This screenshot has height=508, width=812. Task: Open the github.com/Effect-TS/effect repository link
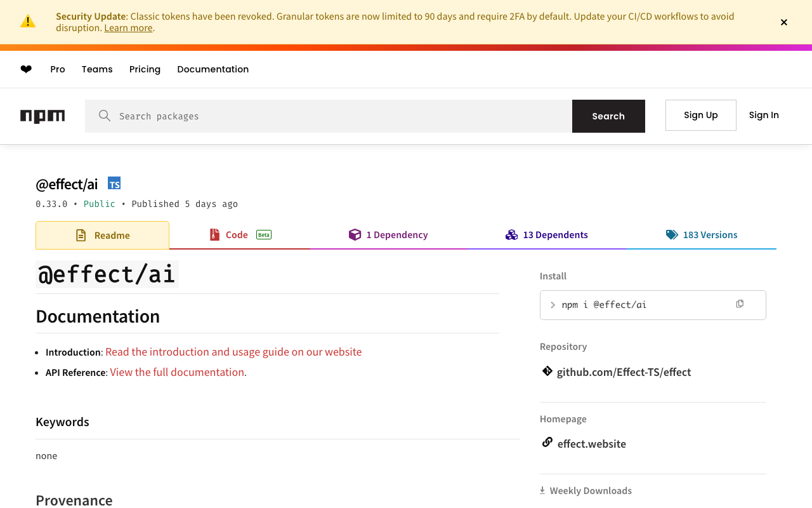coord(624,372)
